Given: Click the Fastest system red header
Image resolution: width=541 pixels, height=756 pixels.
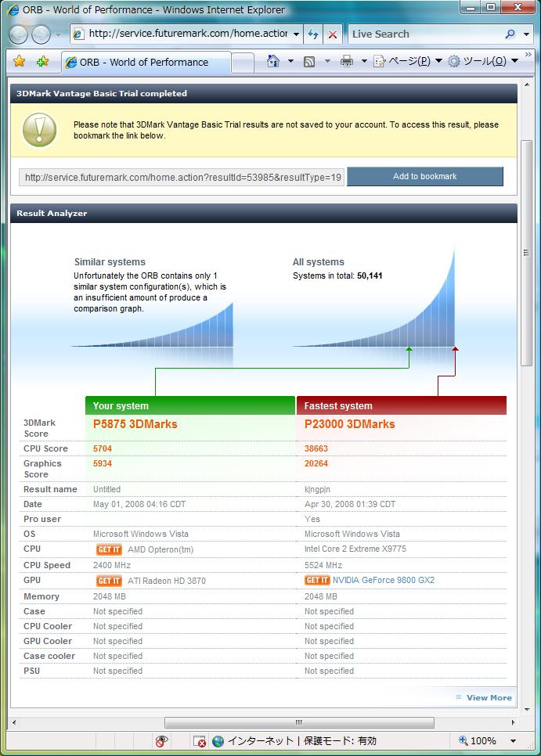Looking at the screenshot, I should [x=402, y=405].
